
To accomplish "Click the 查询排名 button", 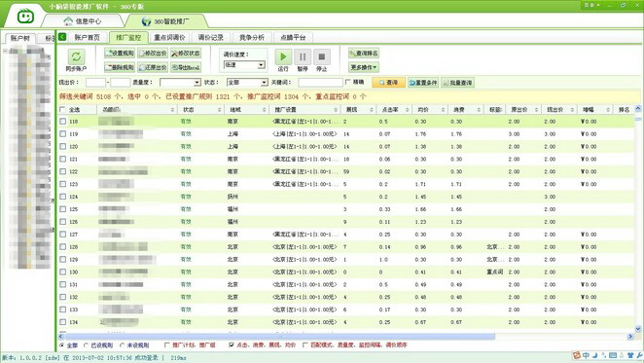I will [x=364, y=53].
